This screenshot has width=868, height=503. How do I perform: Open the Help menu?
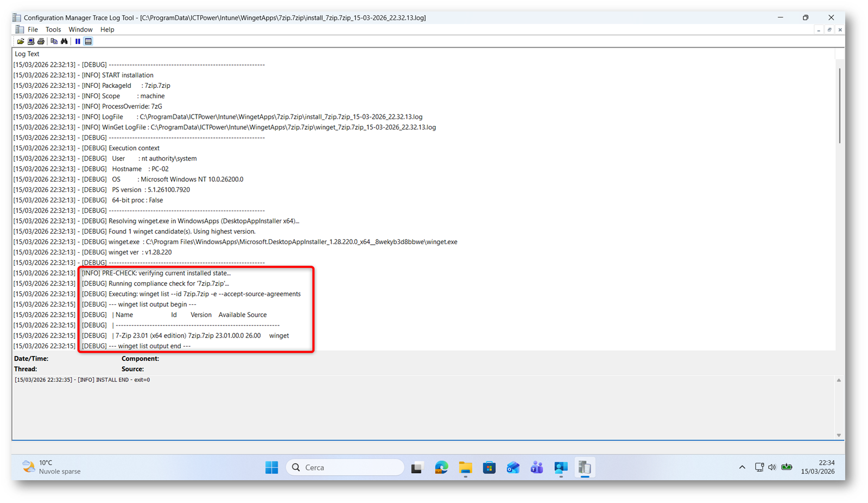107,29
